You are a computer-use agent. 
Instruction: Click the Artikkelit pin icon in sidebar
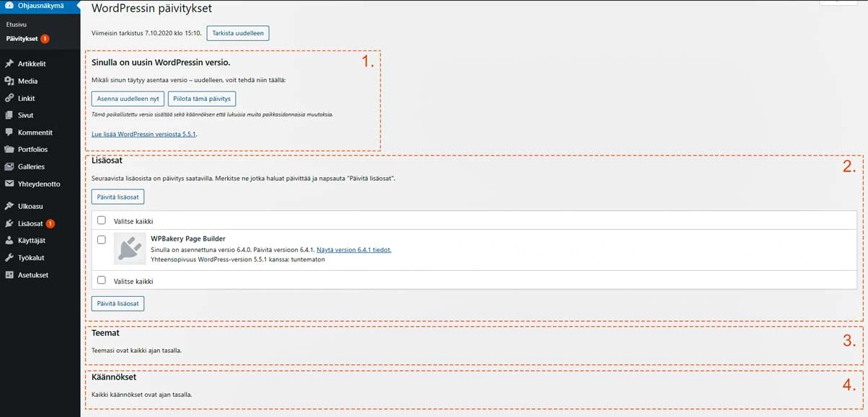(9, 64)
